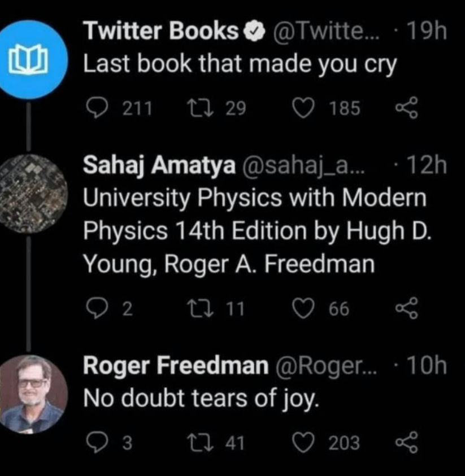This screenshot has width=465, height=476.
Task: Click the Roger Freedman display name
Action: click(x=176, y=365)
